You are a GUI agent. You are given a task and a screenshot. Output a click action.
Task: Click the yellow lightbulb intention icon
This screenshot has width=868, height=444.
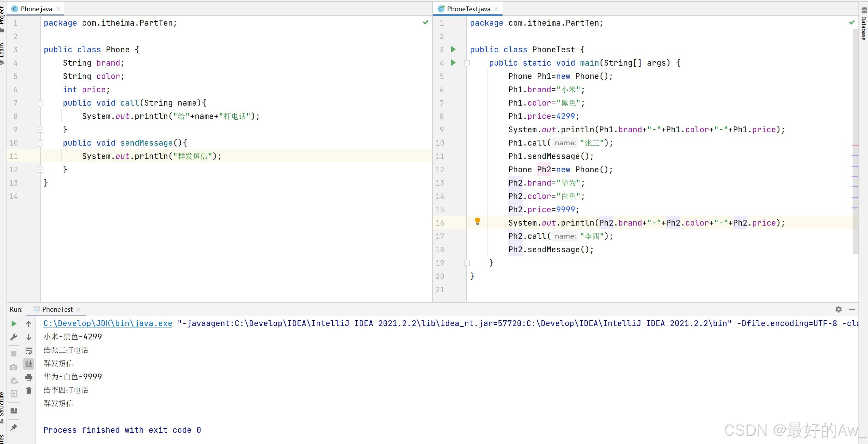point(477,221)
